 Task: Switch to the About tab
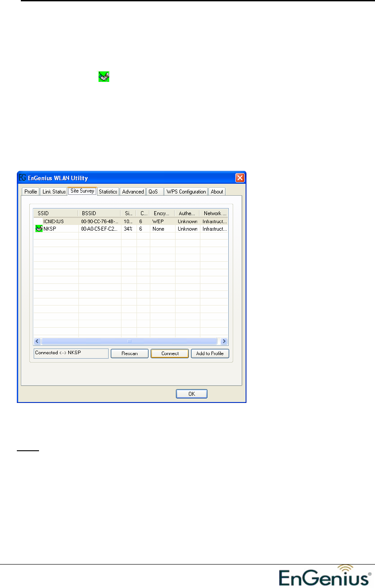point(217,192)
